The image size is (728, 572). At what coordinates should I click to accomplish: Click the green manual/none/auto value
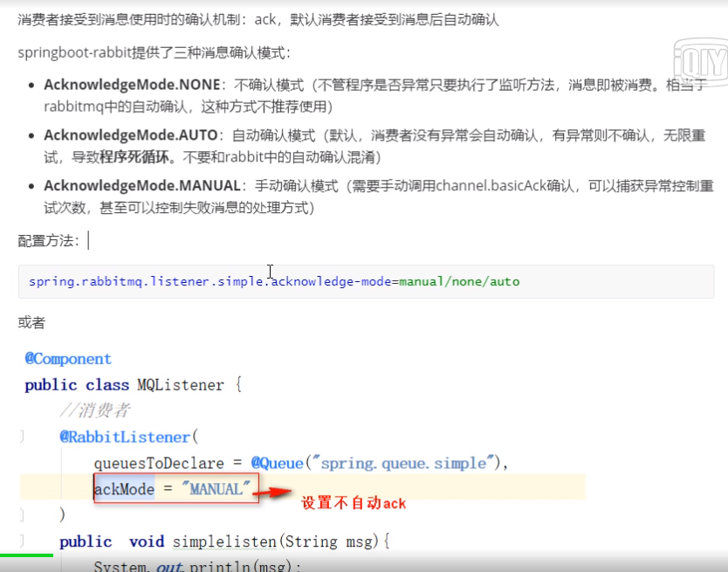(x=459, y=281)
